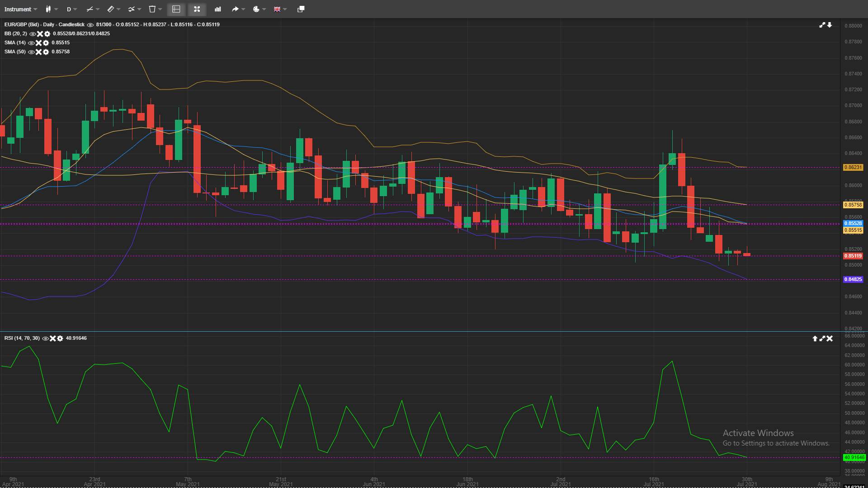Click the detach window icon
Screen dimensions: 868x488
(301, 9)
